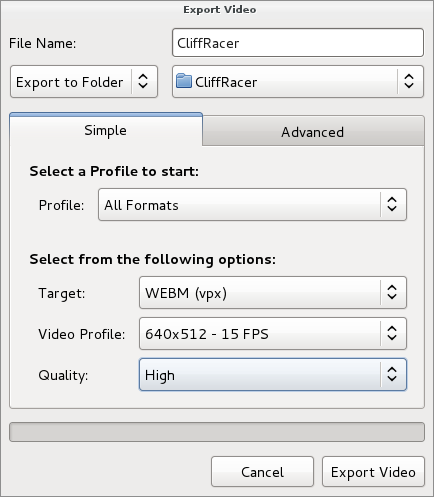Switch to the Advanced tab
This screenshot has width=434, height=497.
313,131
